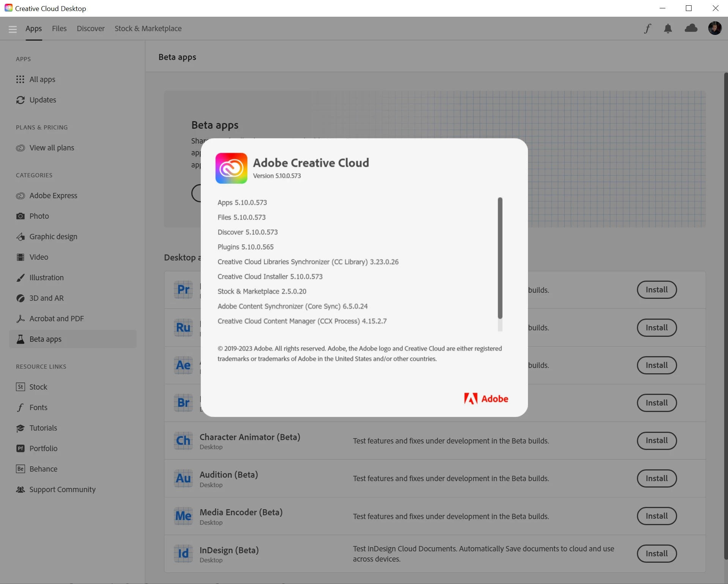Click the InDesign (Beta) title

pos(229,550)
